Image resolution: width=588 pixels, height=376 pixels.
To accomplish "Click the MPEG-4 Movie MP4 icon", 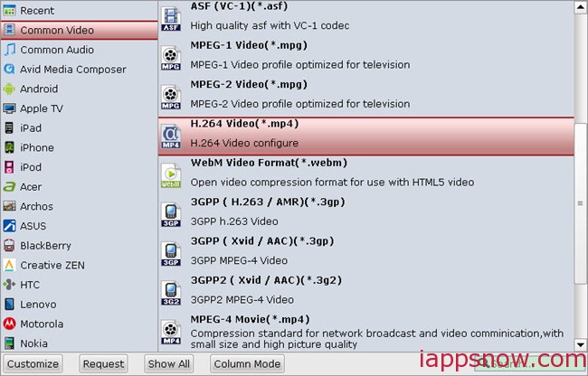I will 171,332.
